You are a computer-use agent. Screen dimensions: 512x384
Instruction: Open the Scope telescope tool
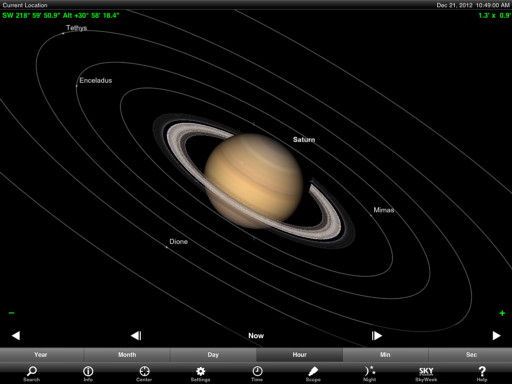pyautogui.click(x=313, y=373)
